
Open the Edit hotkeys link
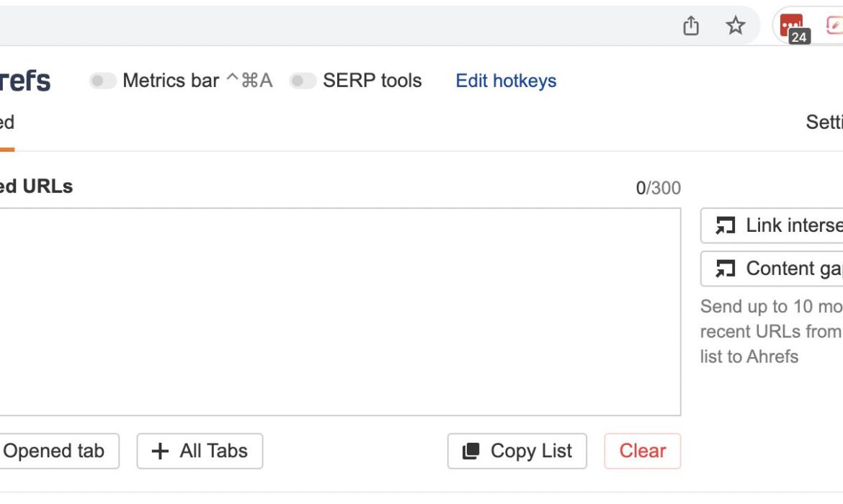(506, 81)
